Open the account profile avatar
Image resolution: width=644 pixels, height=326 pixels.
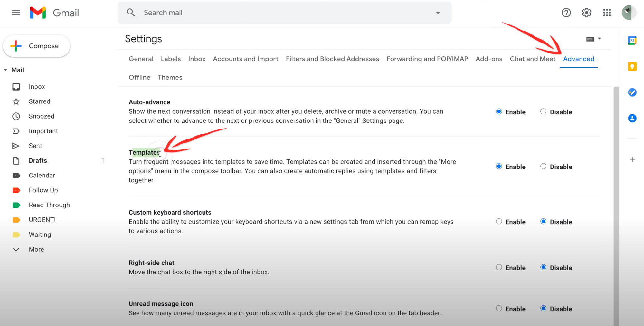[629, 13]
